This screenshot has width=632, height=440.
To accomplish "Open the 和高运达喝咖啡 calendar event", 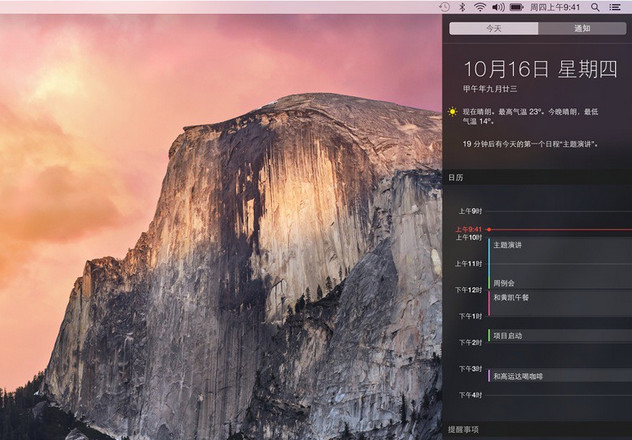I will pos(560,376).
